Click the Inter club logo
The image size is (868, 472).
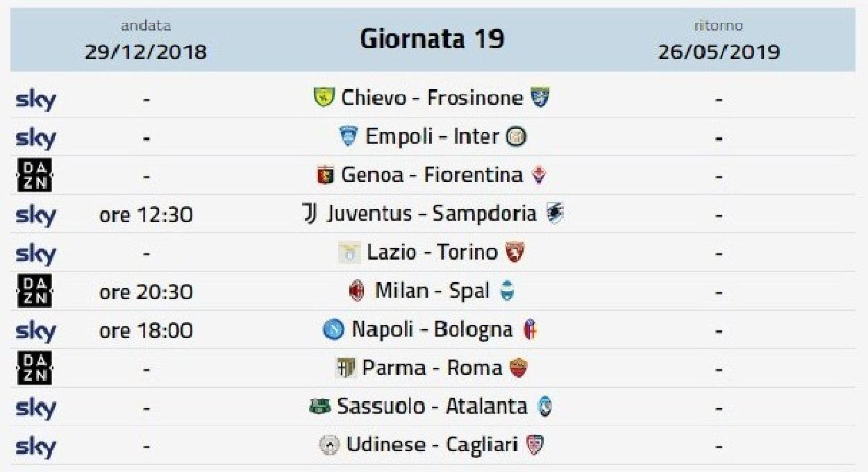517,137
